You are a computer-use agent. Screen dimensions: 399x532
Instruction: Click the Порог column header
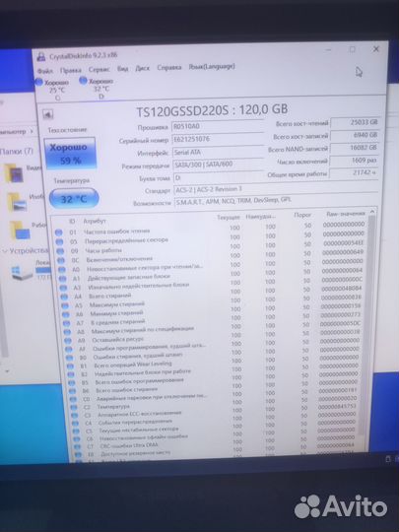[x=302, y=215]
